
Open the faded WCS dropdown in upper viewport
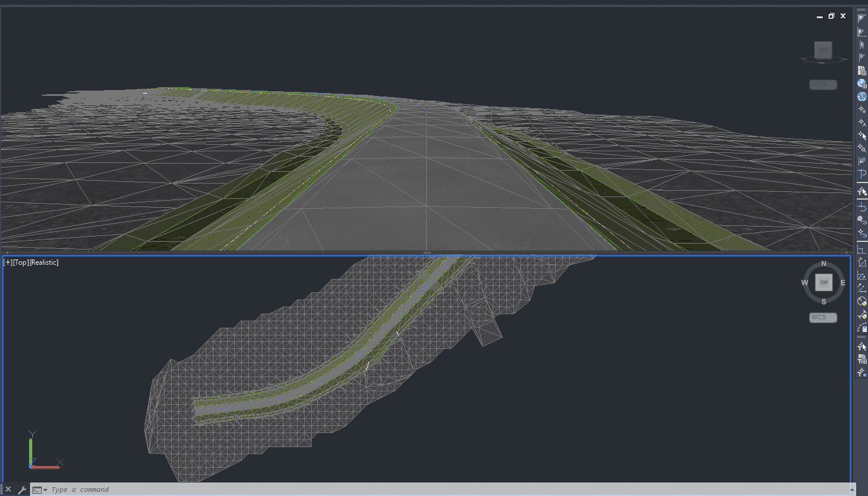pos(823,85)
